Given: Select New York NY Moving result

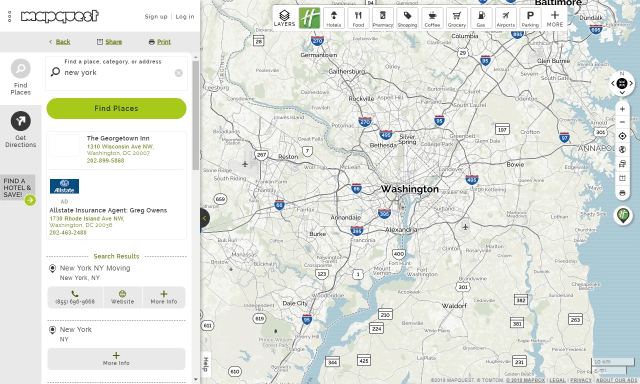Looking at the screenshot, I should [95, 268].
